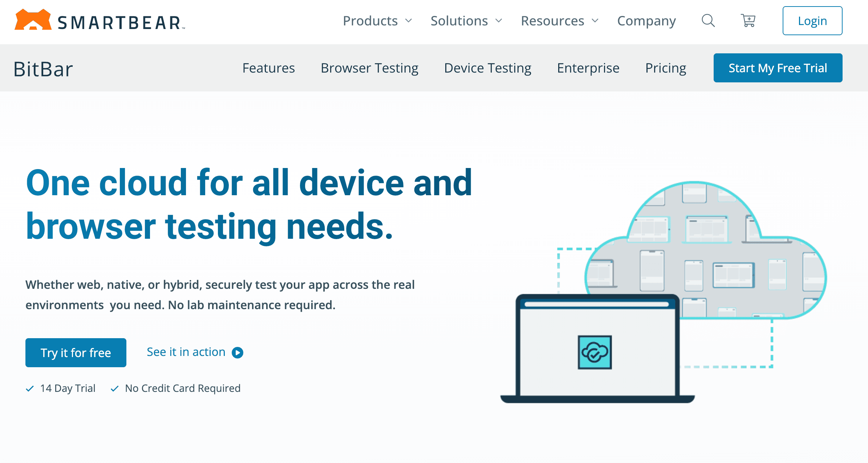Open the Browser Testing section

point(369,68)
